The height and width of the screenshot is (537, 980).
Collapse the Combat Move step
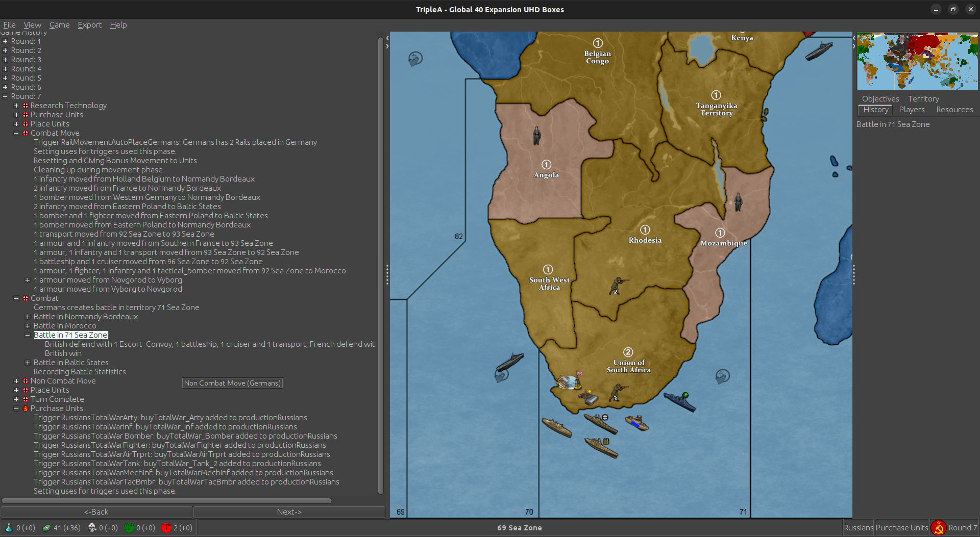(x=16, y=133)
